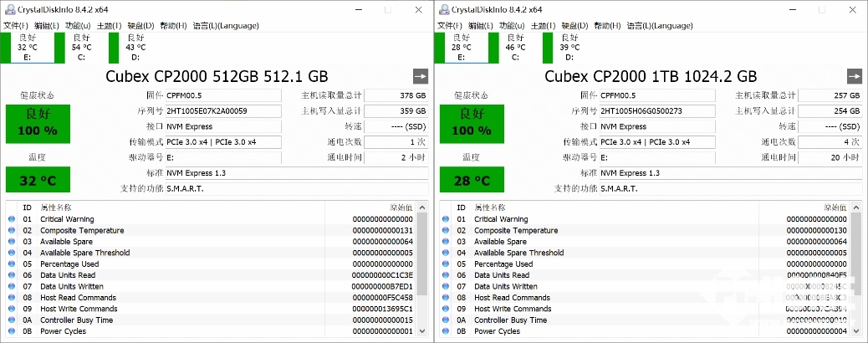Click the green 良好 100 % health box for 512GB disk
The image size is (868, 343).
point(38,124)
